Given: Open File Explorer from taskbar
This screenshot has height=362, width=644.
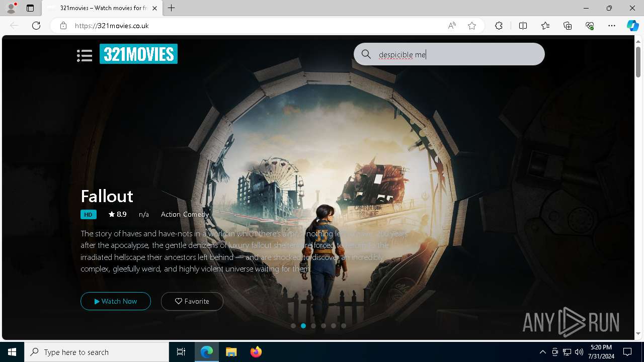Looking at the screenshot, I should coord(231,352).
